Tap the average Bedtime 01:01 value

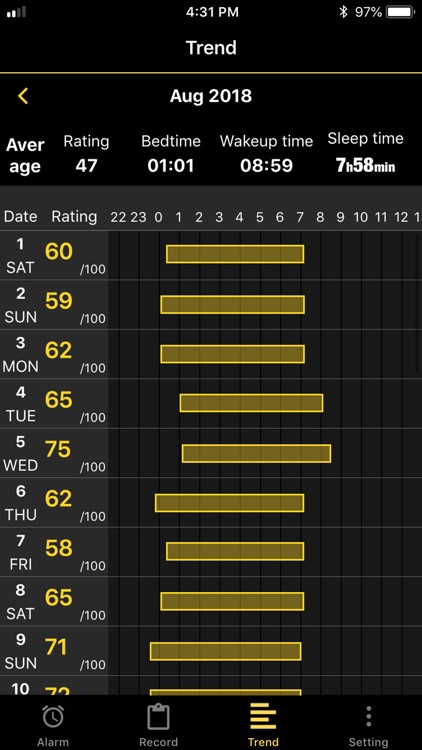click(x=171, y=165)
